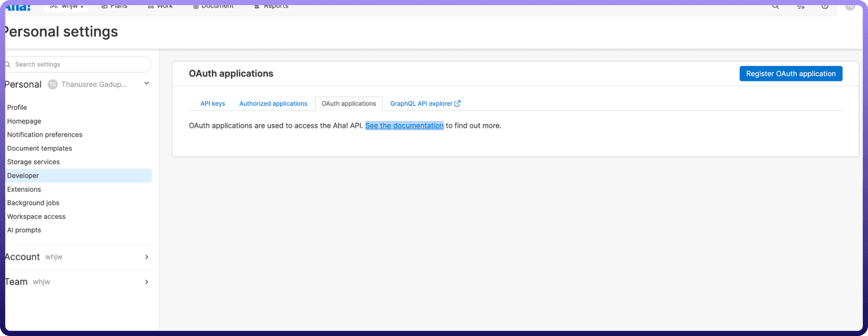Click the Aha! logo
The height and width of the screenshot is (336, 868).
[18, 8]
